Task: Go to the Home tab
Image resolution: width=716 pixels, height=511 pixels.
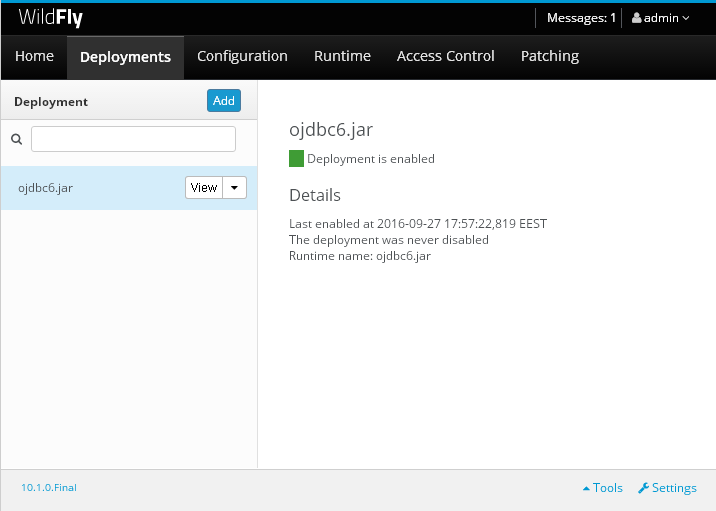Action: click(34, 56)
